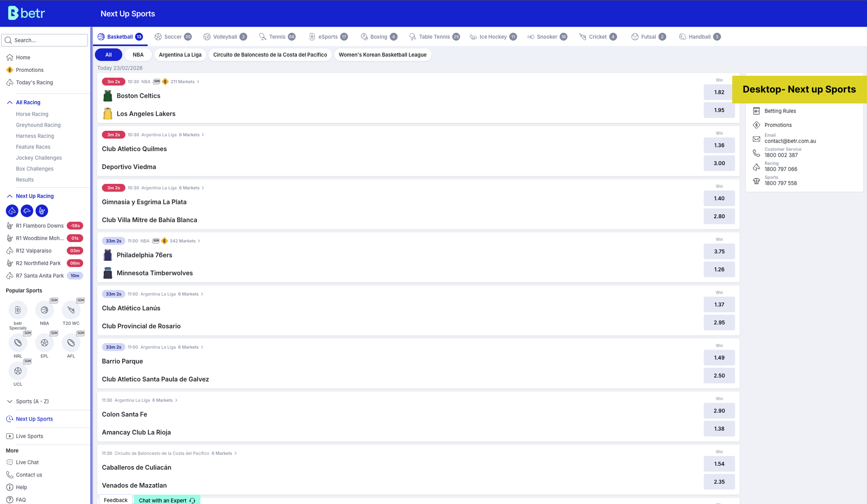Click the Betting Rules icon
Screen dimensions: 867x504
click(756, 111)
